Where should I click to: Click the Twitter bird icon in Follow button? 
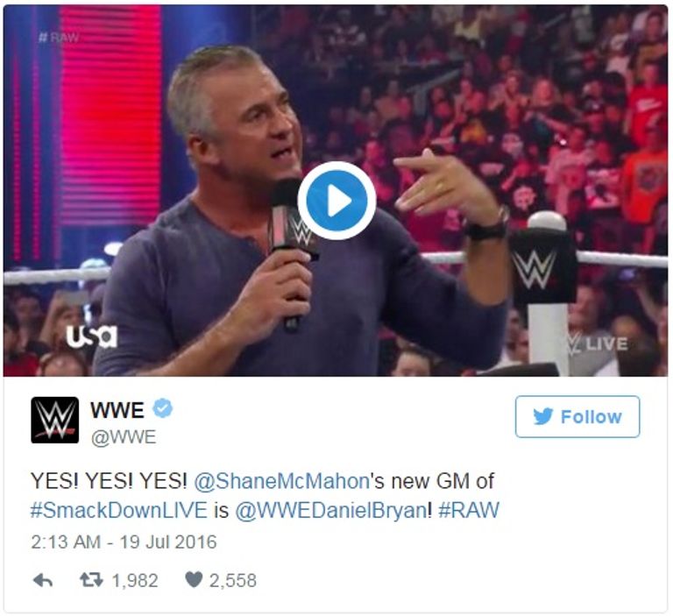pos(543,416)
